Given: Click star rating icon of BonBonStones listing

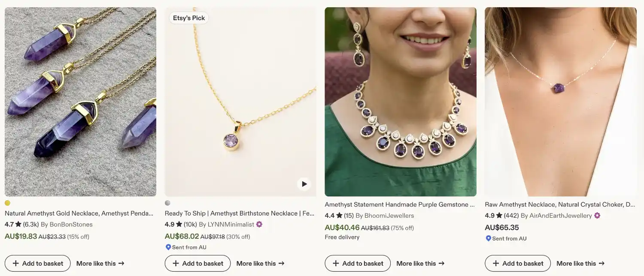Looking at the screenshot, I should click(x=18, y=224).
